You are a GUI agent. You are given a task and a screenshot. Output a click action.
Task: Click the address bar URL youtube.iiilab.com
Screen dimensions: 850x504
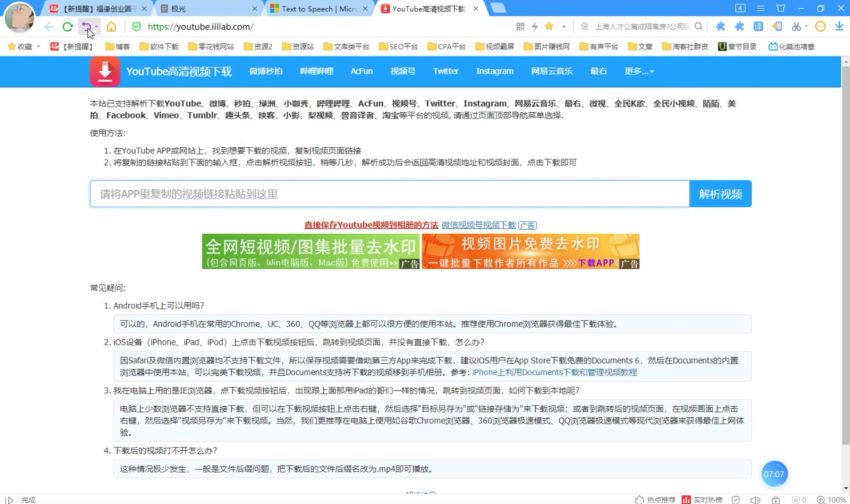pos(200,27)
